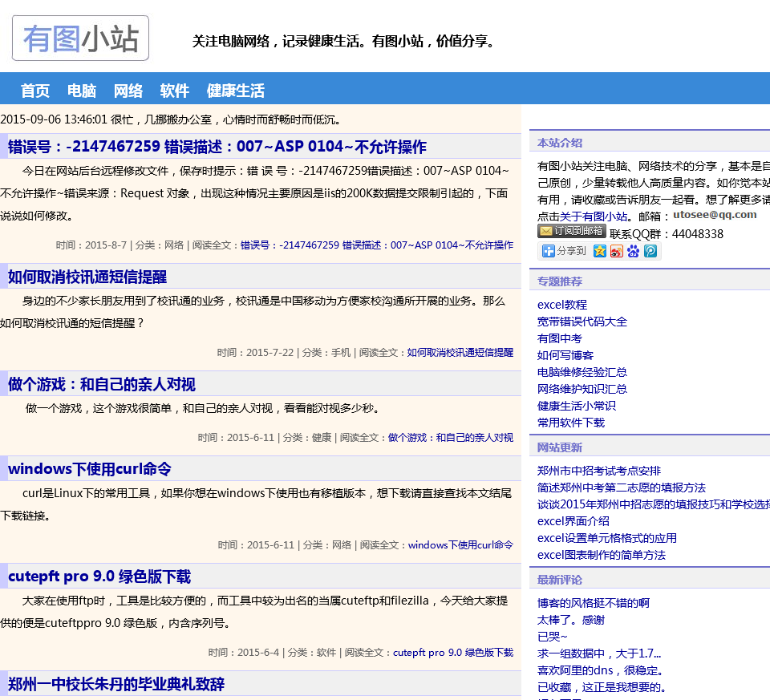770x700 pixels.
Task: Select the 时间：2015-8-7 date text
Action: click(91, 245)
